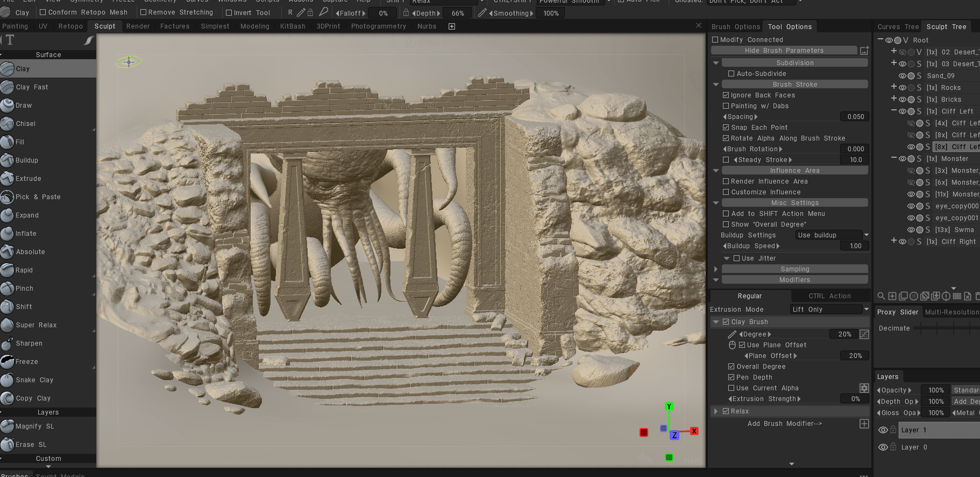
Task: Click the Spacing value field 0.050
Action: pyautogui.click(x=855, y=117)
